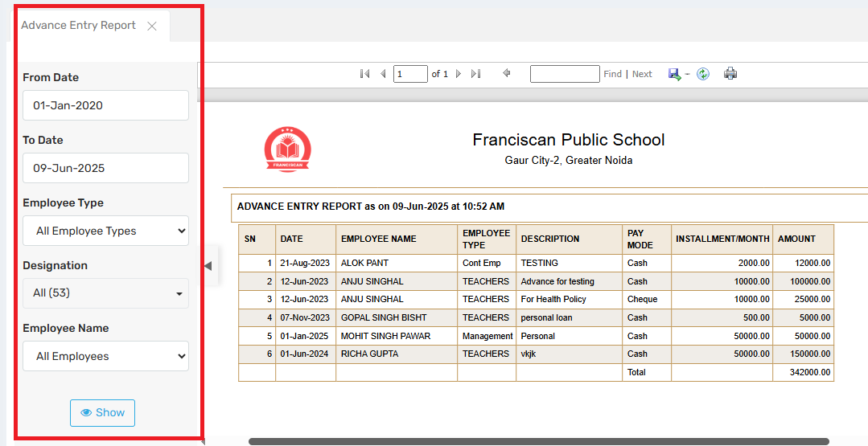Click the EMPLOYEE NAME column header
The height and width of the screenshot is (446, 868).
[x=397, y=239]
